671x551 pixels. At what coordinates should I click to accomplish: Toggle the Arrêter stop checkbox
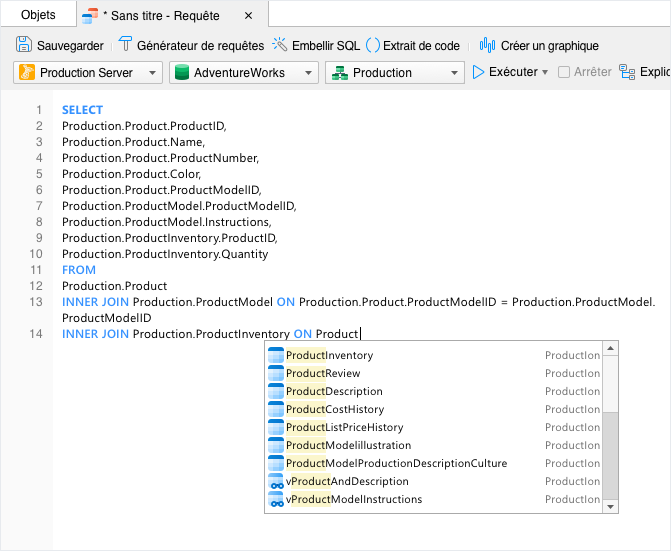[564, 72]
